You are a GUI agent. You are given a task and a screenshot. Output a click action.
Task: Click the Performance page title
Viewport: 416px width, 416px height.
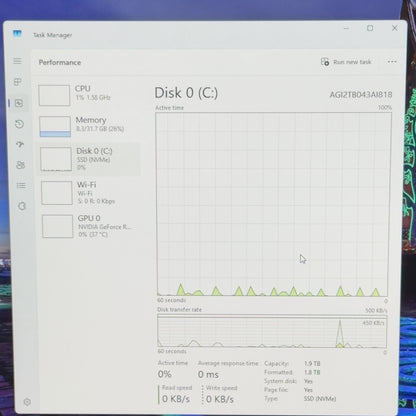[x=60, y=62]
